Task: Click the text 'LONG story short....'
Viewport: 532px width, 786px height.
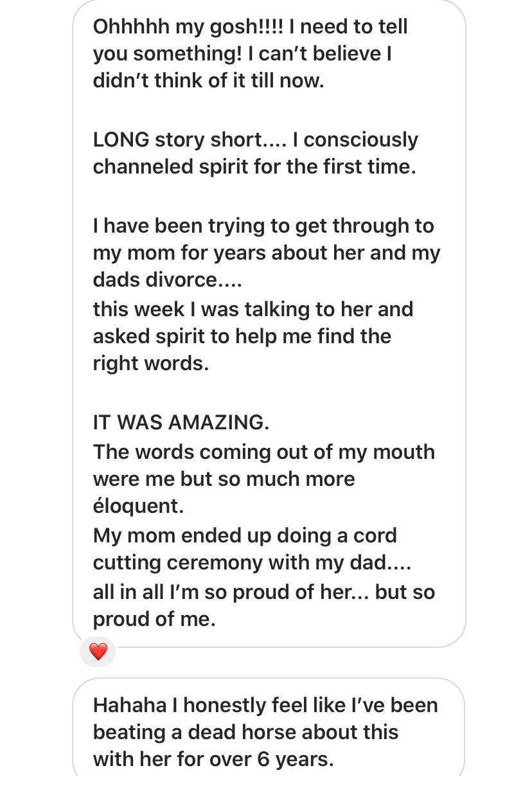Action: click(x=190, y=140)
